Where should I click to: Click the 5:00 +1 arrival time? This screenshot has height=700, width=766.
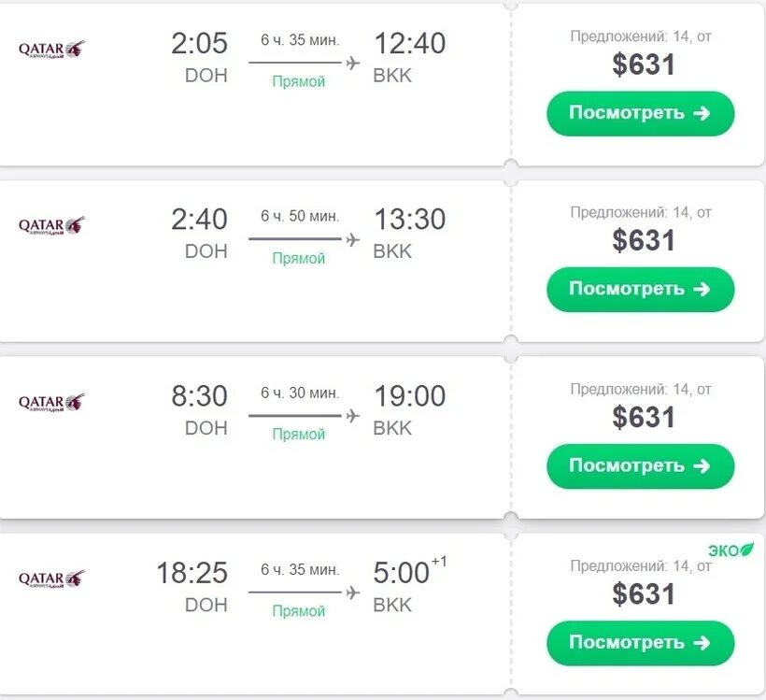coord(404,572)
